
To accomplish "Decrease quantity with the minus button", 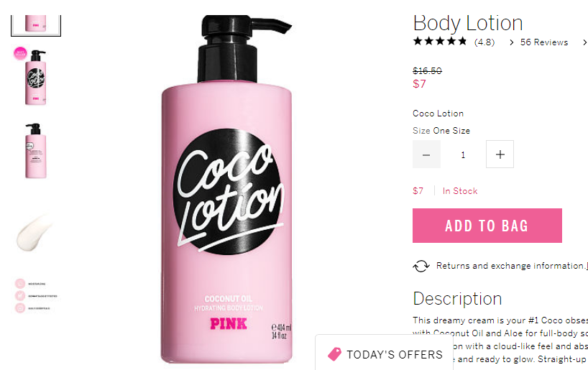I will 426,154.
